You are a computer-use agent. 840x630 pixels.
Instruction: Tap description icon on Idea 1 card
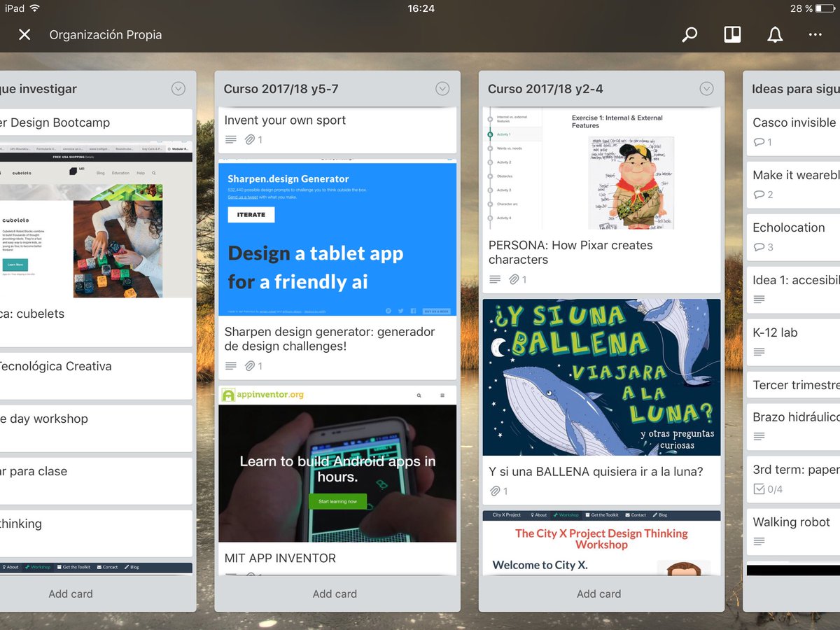759,300
